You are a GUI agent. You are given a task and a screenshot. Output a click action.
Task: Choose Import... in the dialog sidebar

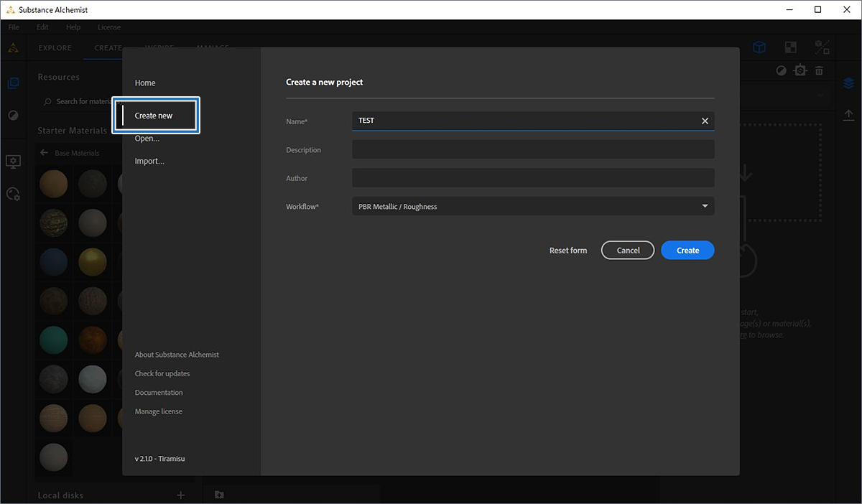(x=149, y=162)
